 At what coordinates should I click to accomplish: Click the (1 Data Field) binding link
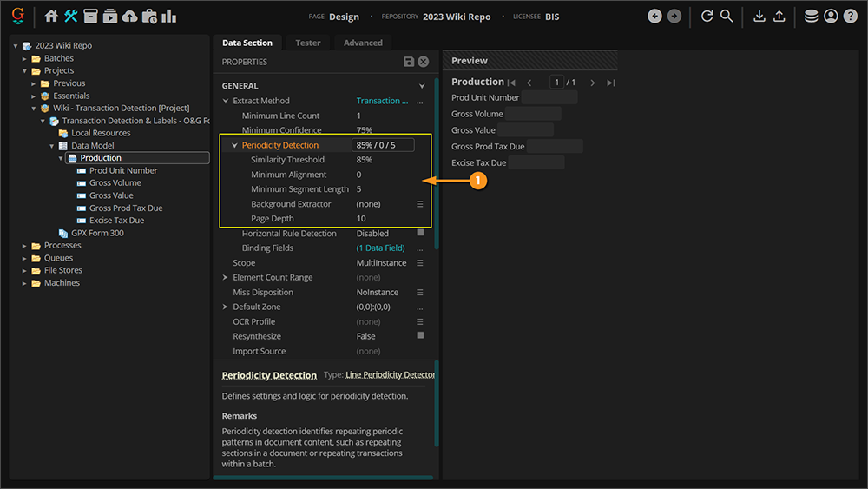380,248
